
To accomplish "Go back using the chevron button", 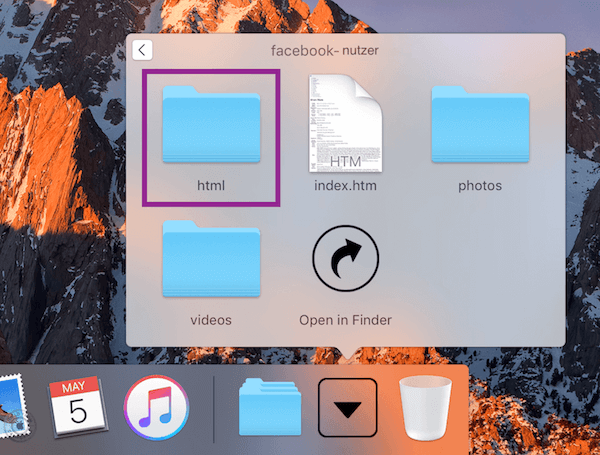I will pos(142,50).
